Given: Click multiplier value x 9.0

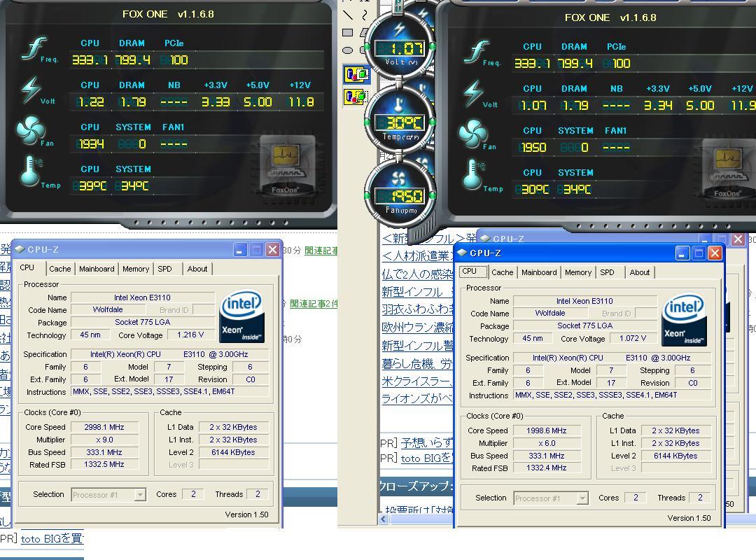Looking at the screenshot, I should tap(104, 440).
